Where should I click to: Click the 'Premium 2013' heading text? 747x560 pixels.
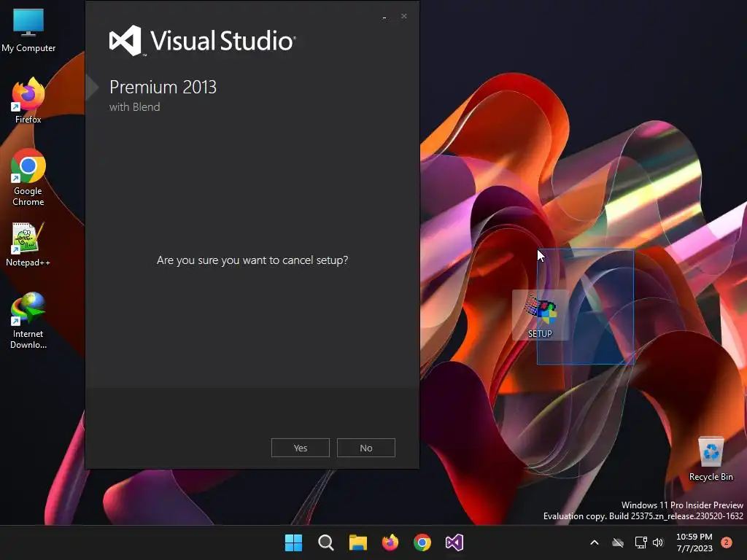(163, 87)
